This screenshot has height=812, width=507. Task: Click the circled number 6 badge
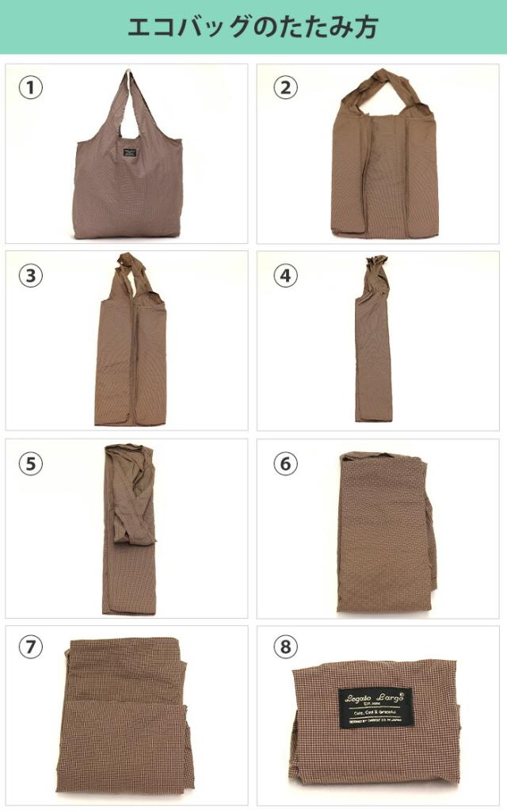tap(285, 463)
